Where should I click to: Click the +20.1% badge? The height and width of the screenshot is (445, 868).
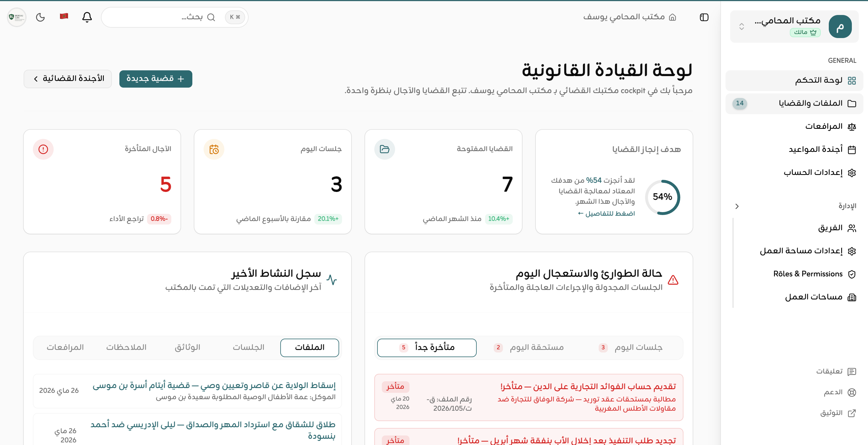[x=328, y=219]
